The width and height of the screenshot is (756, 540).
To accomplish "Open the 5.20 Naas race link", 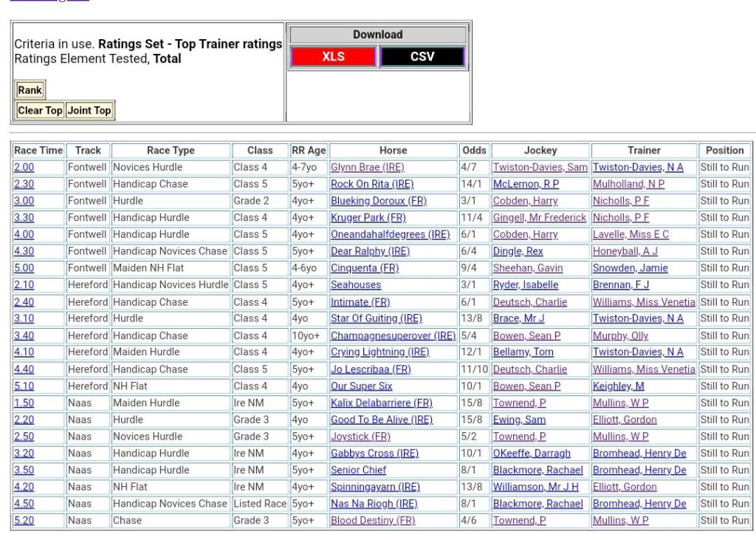I will pyautogui.click(x=24, y=521).
